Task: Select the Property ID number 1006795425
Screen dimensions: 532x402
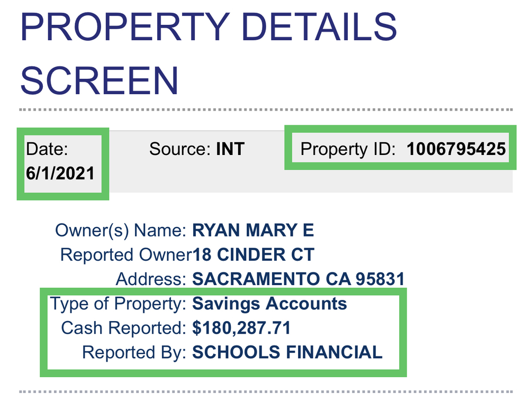Action: pyautogui.click(x=456, y=149)
